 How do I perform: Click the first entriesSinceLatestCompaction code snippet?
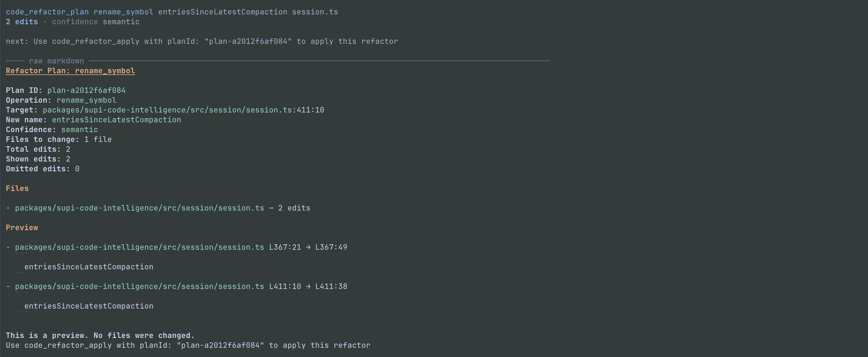click(89, 267)
